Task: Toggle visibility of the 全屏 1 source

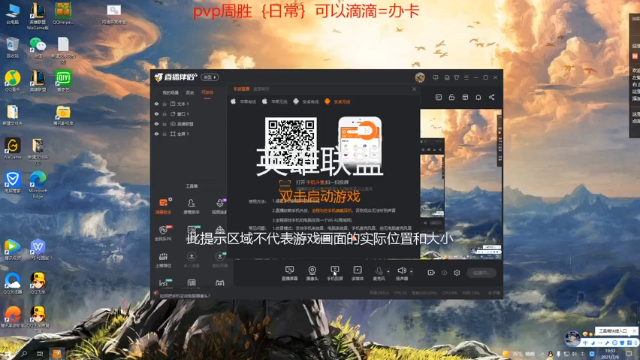Action: (156, 133)
